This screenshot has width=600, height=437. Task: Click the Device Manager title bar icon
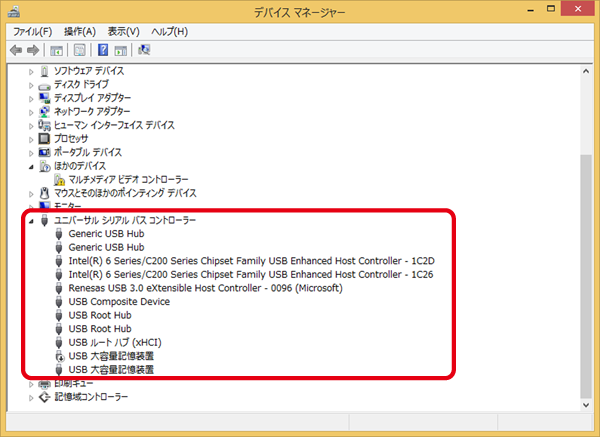(x=14, y=11)
